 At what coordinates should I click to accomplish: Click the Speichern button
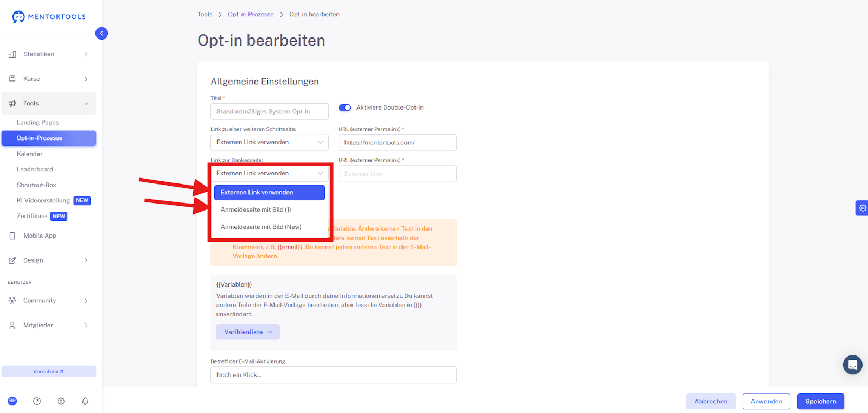click(821, 402)
